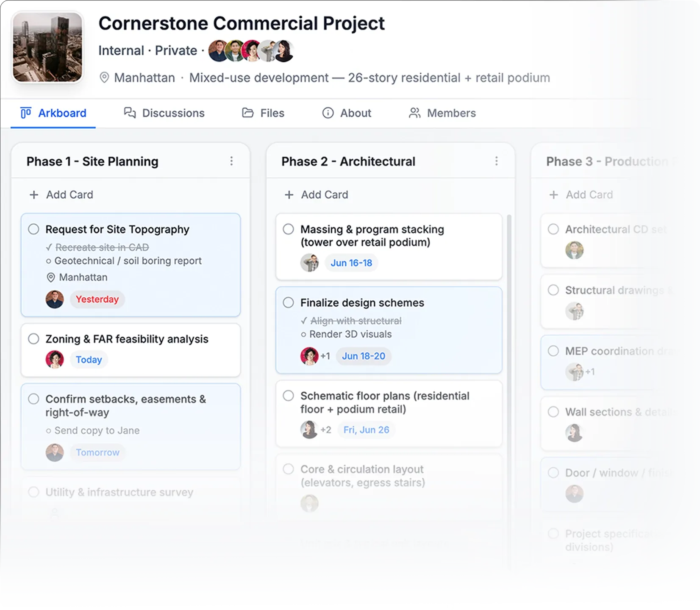The height and width of the screenshot is (610, 700).
Task: Mark Confirm setbacks, easements card complete
Action: tap(34, 399)
